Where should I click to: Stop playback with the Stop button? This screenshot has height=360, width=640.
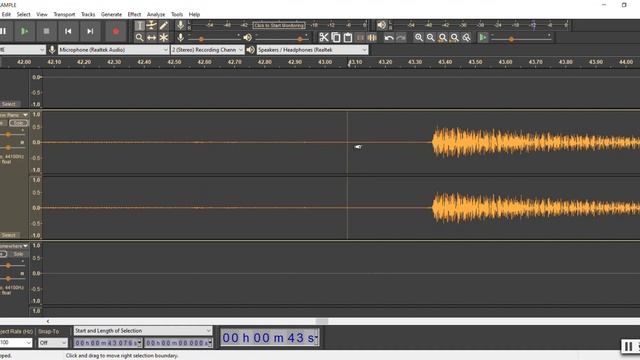pos(46,31)
